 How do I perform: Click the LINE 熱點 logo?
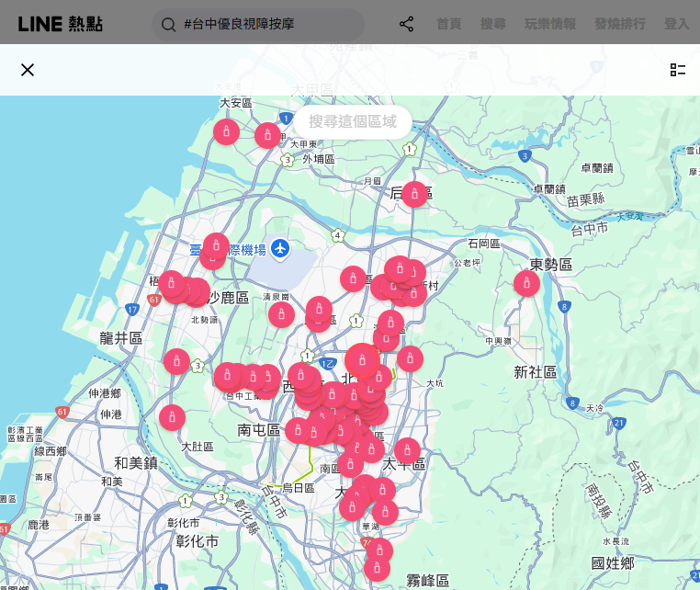pos(61,24)
